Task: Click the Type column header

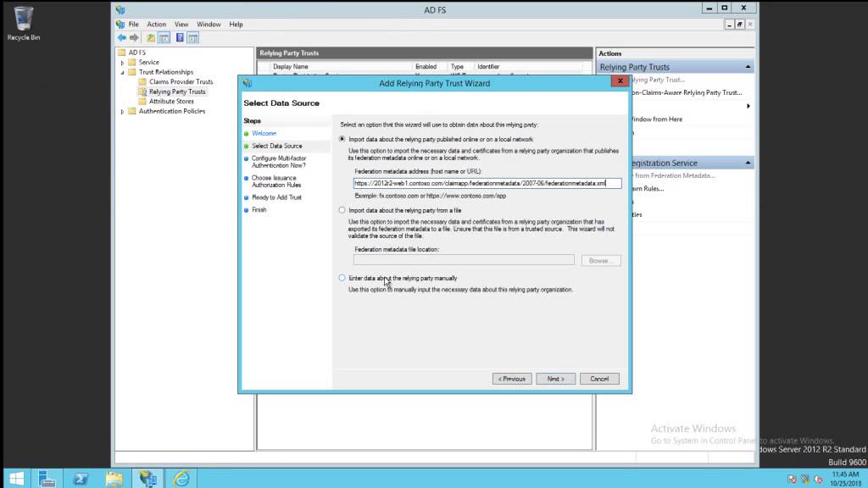Action: click(x=457, y=66)
